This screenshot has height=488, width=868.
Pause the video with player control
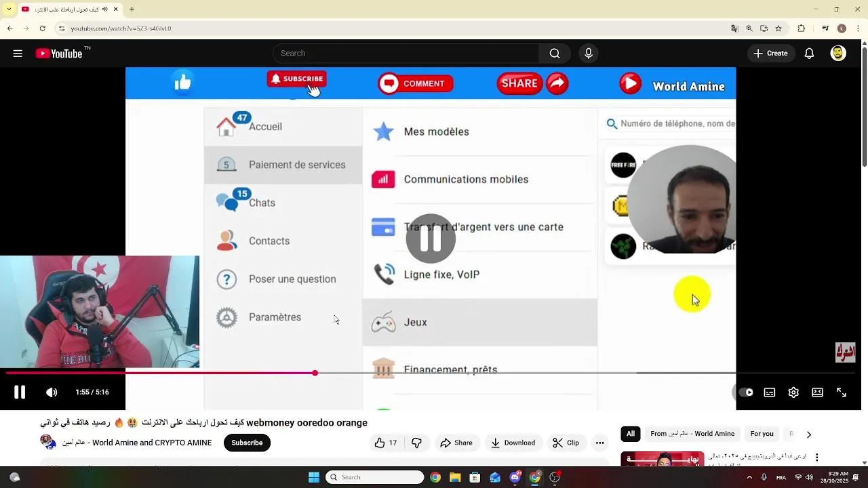[20, 392]
